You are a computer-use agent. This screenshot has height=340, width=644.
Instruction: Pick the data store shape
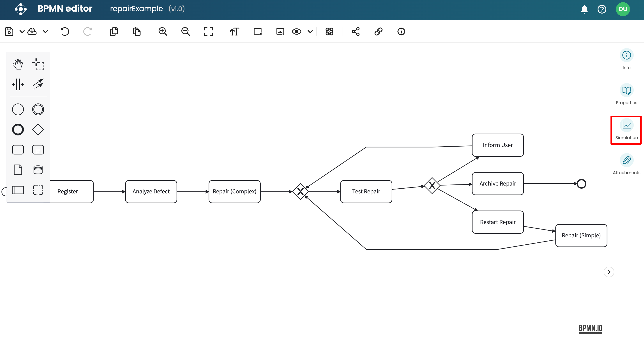(x=38, y=170)
